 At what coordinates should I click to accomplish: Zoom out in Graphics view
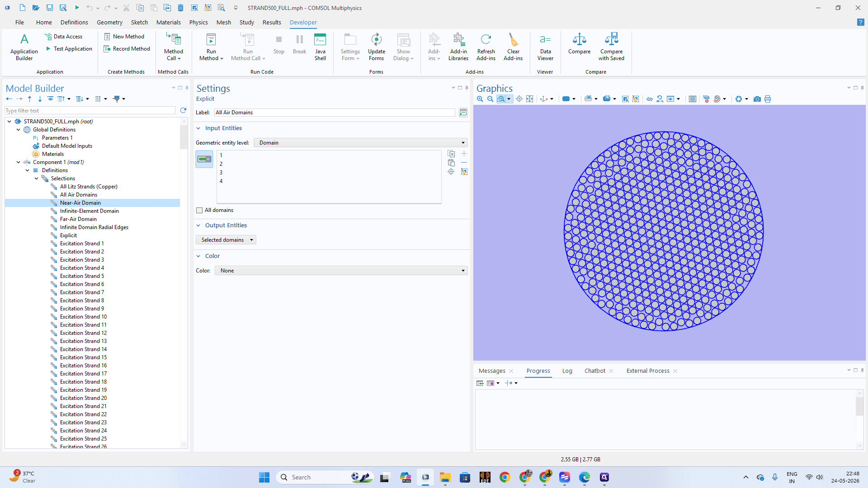(491, 99)
